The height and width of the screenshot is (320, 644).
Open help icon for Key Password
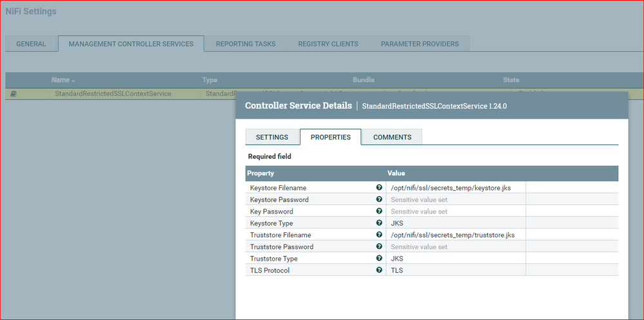tap(379, 211)
